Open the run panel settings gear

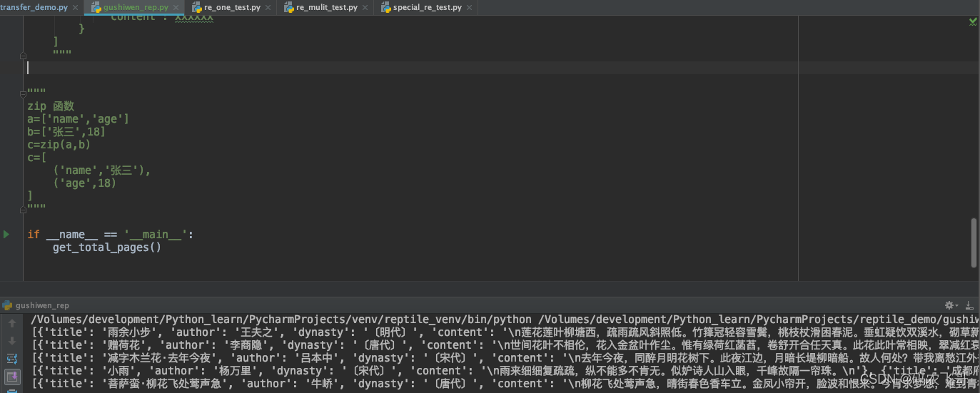coord(950,305)
